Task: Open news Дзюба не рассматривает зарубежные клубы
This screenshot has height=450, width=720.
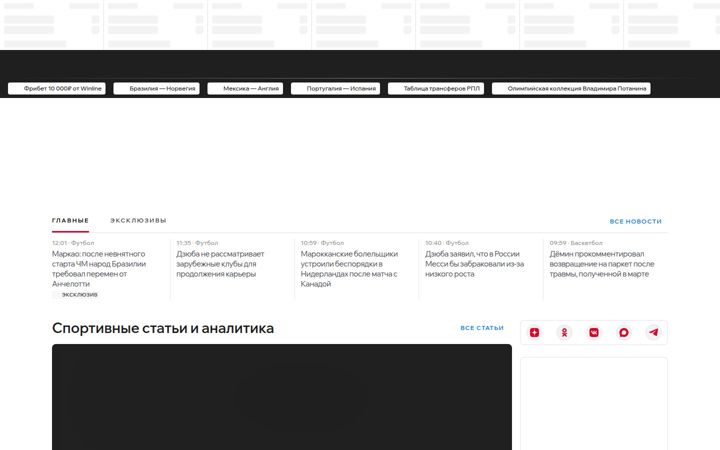Action: (x=220, y=264)
